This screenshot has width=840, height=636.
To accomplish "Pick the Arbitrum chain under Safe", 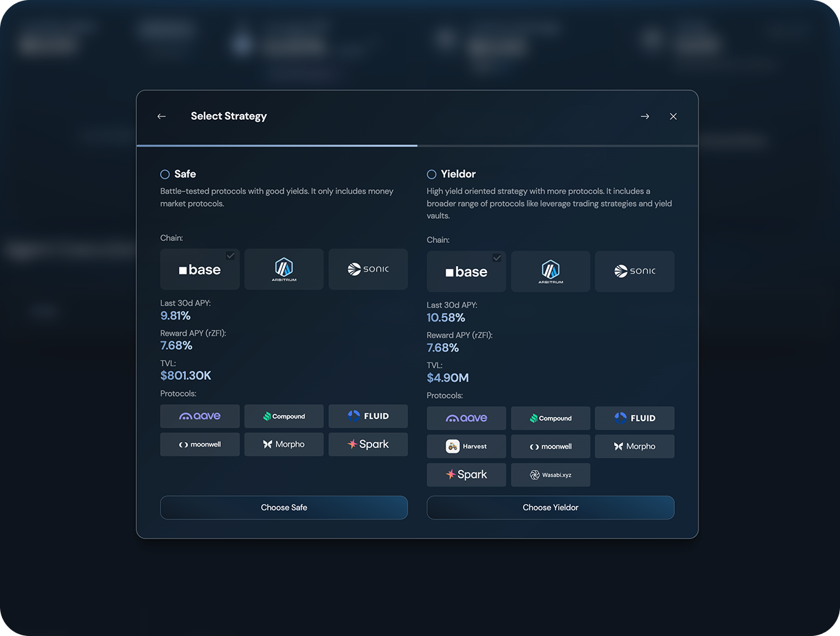I will (x=284, y=269).
